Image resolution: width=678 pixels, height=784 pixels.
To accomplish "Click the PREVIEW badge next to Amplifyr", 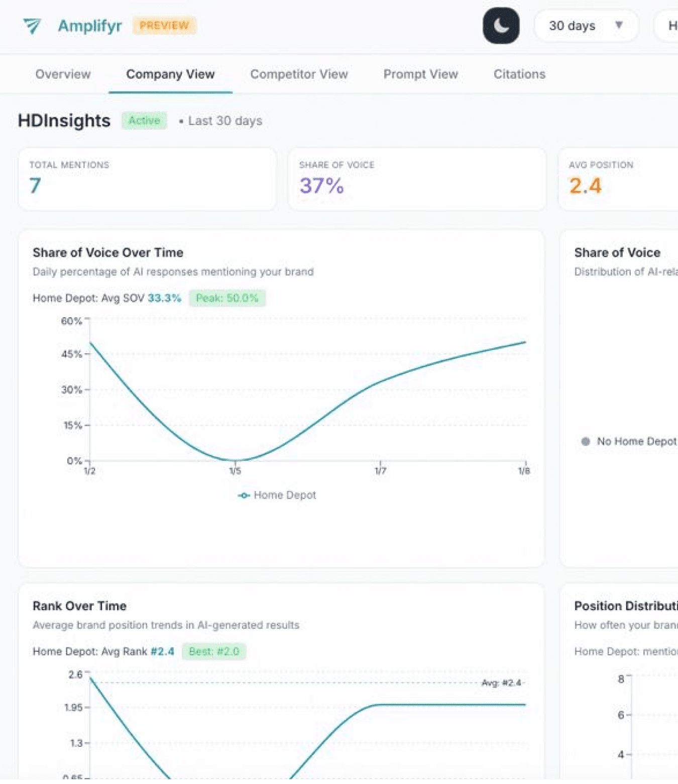I will pos(164,26).
